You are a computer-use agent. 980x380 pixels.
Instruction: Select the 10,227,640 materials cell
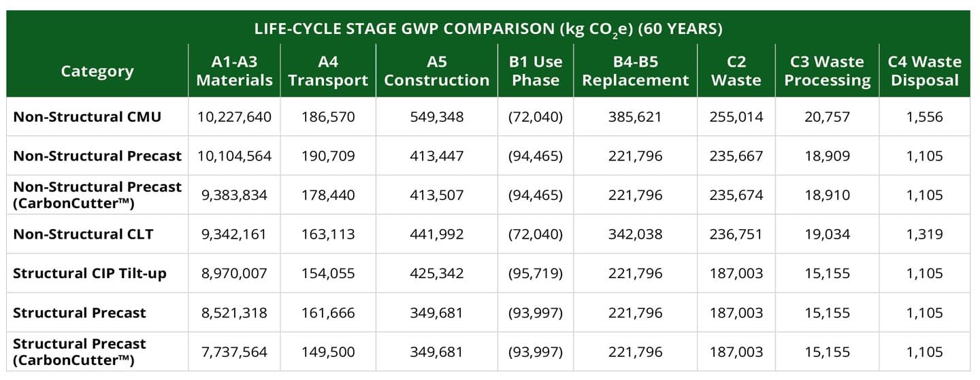234,117
